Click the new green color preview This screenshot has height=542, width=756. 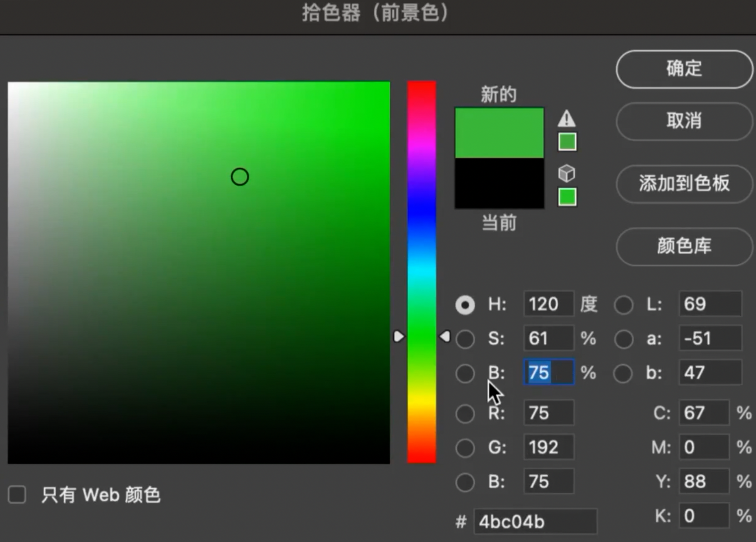tap(499, 133)
